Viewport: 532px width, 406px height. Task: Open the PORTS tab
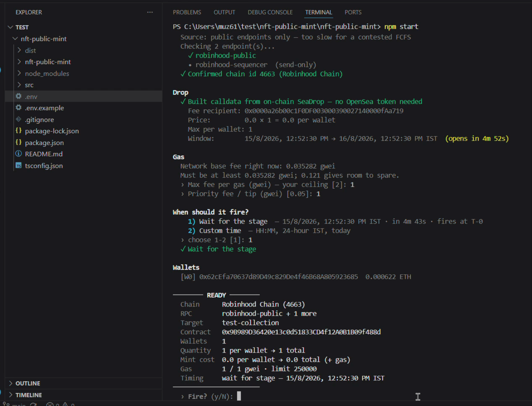click(x=353, y=12)
